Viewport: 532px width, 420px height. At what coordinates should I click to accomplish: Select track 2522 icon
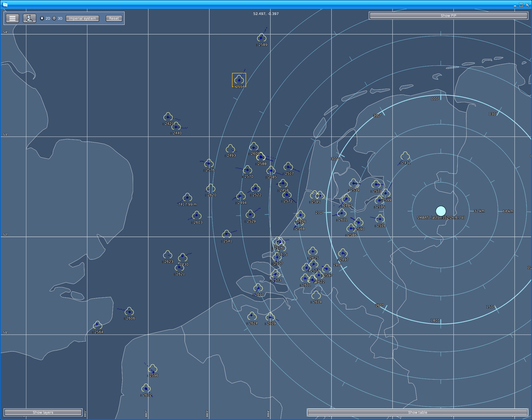[256, 188]
